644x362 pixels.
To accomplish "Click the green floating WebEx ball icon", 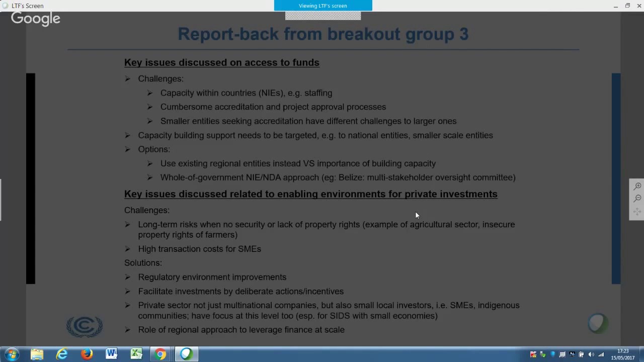I will 598,323.
